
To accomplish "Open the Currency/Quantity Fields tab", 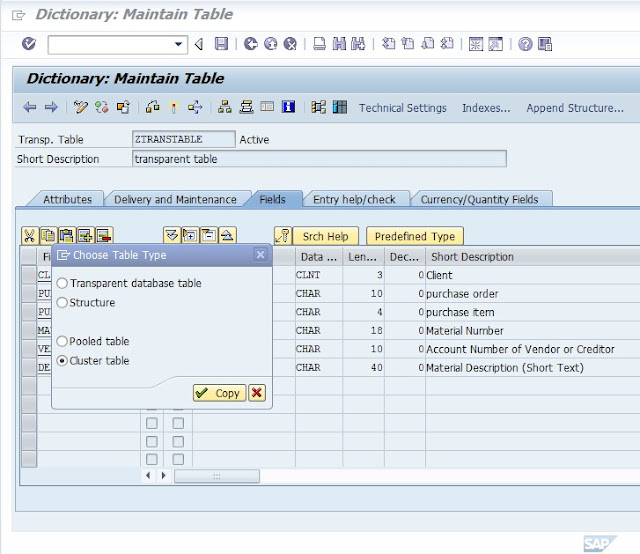I will [x=479, y=199].
